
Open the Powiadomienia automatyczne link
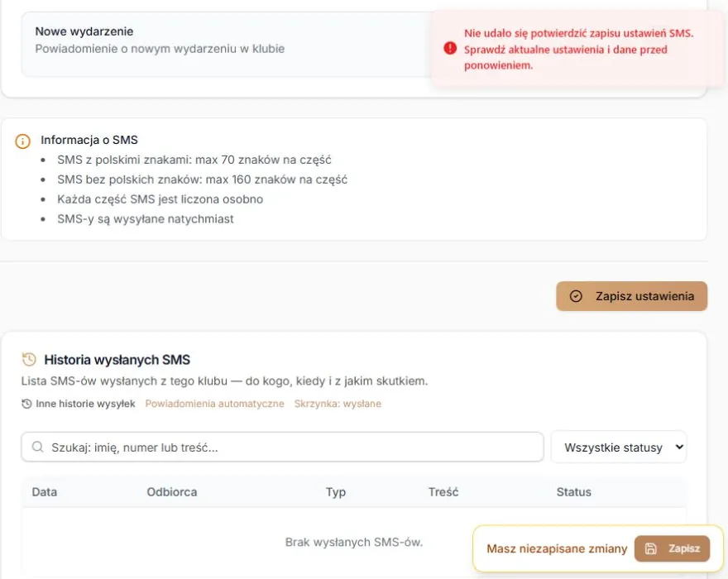pyautogui.click(x=214, y=404)
